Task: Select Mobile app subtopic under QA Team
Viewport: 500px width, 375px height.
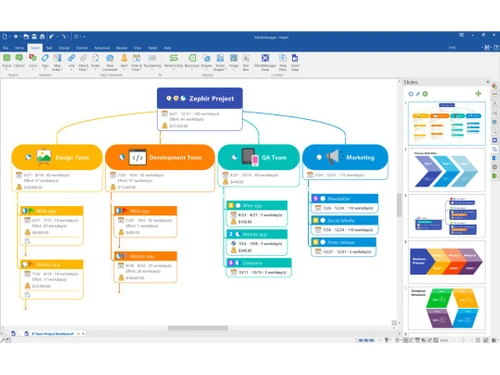Action: tap(257, 234)
